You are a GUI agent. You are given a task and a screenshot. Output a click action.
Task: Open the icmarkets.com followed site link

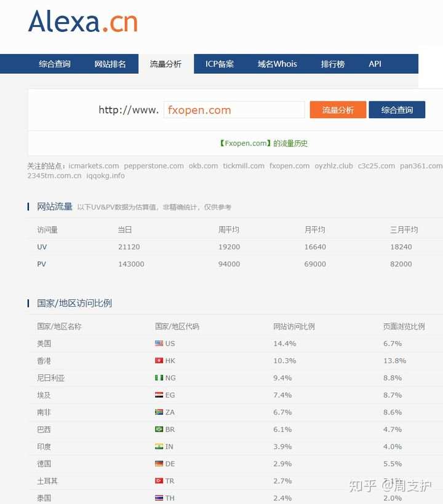click(94, 166)
